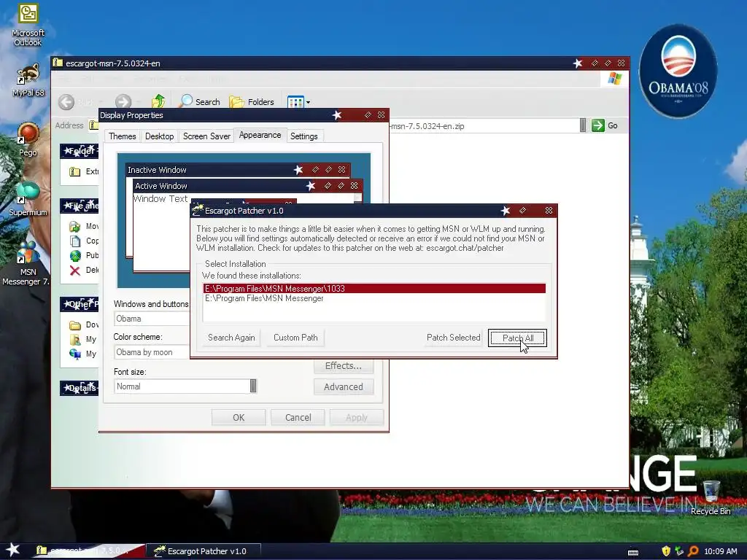The height and width of the screenshot is (560, 747).
Task: Click the Extract all files task icon
Action: tap(75, 171)
